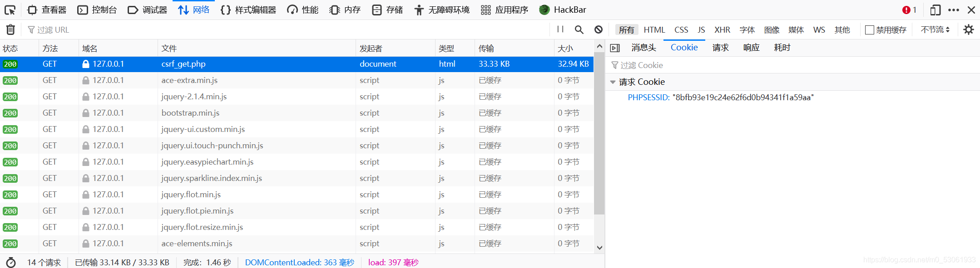Toggle the 图像 (Images) filter

[772, 29]
